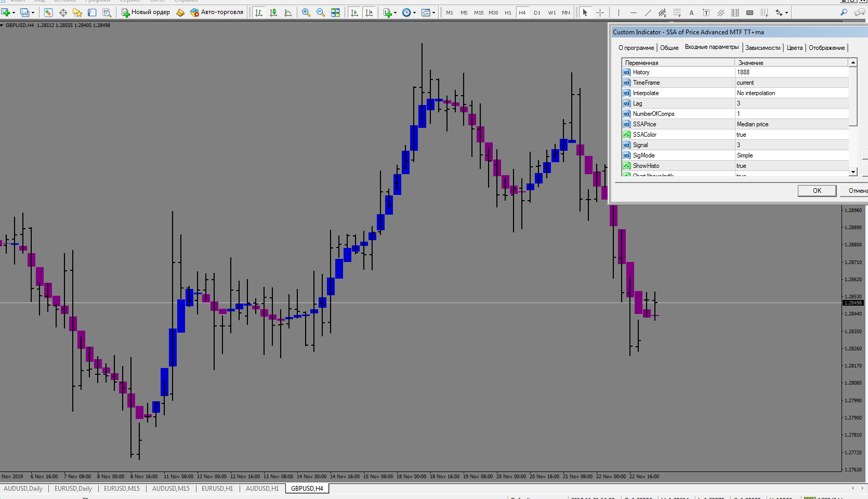868x499 pixels.
Task: Tile chart windows icon
Action: point(335,12)
